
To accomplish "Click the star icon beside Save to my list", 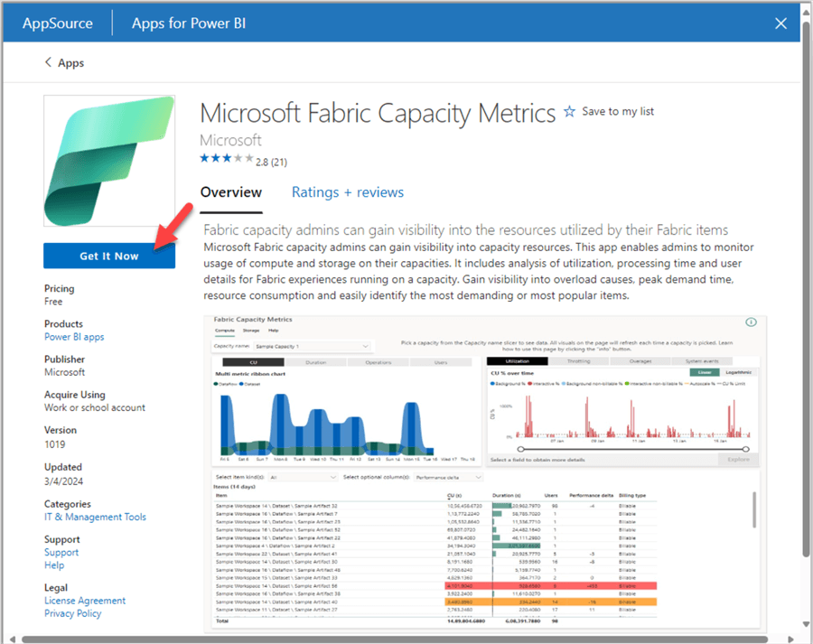I will click(570, 110).
